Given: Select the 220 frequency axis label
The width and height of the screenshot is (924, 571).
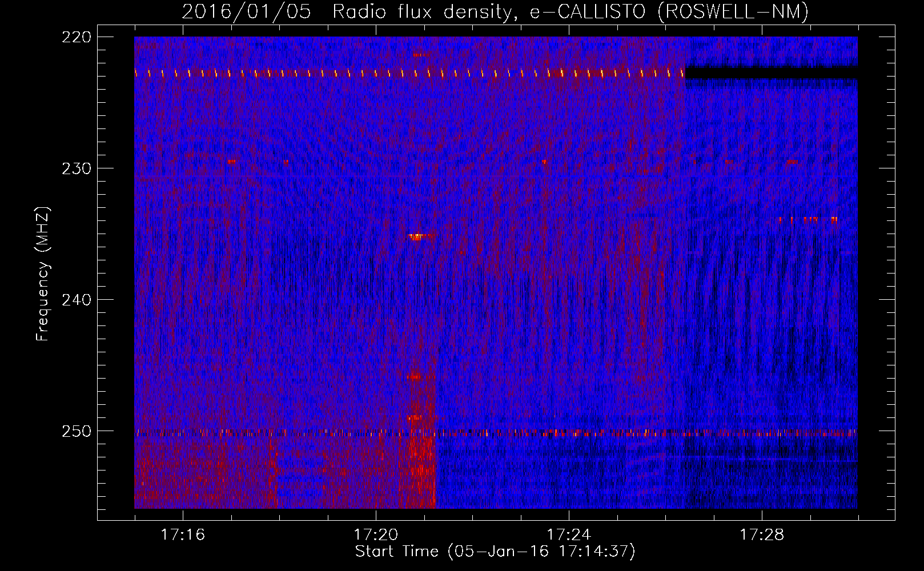Looking at the screenshot, I should pos(76,37).
